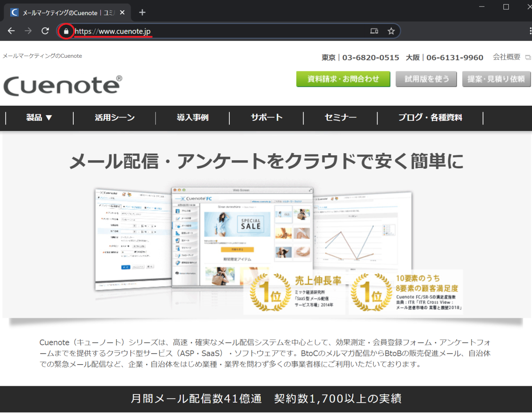The width and height of the screenshot is (532, 417).
Task: Close the Cuenote browser tab
Action: (x=122, y=12)
